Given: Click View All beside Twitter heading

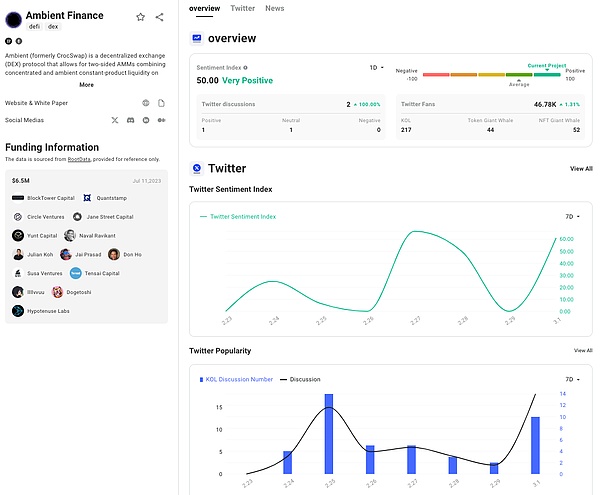Looking at the screenshot, I should 581,169.
